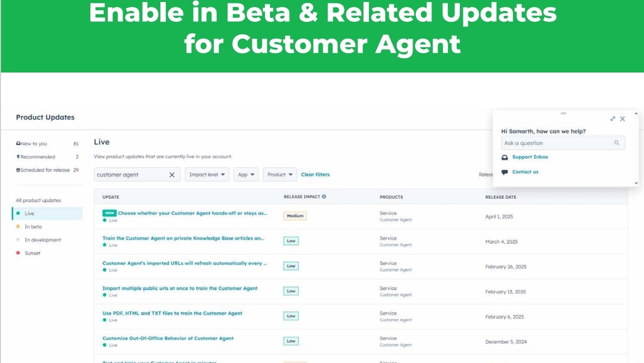The height and width of the screenshot is (363, 644).
Task: Click the Ask a question field
Action: pyautogui.click(x=563, y=143)
